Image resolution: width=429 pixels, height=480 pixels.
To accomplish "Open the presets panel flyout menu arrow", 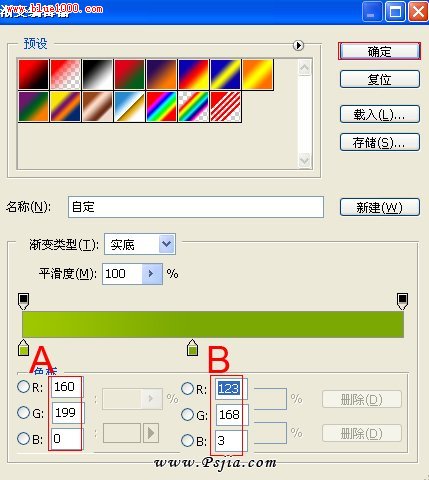I will click(x=298, y=45).
